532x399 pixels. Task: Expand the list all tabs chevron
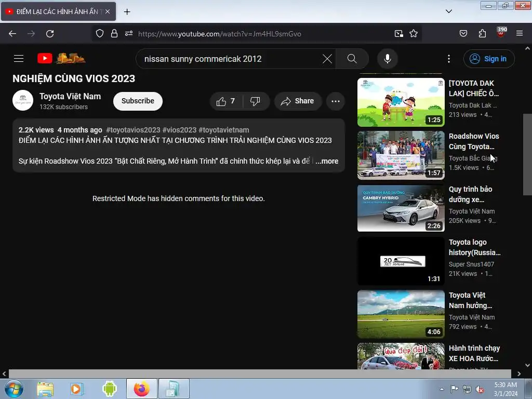pos(448,11)
